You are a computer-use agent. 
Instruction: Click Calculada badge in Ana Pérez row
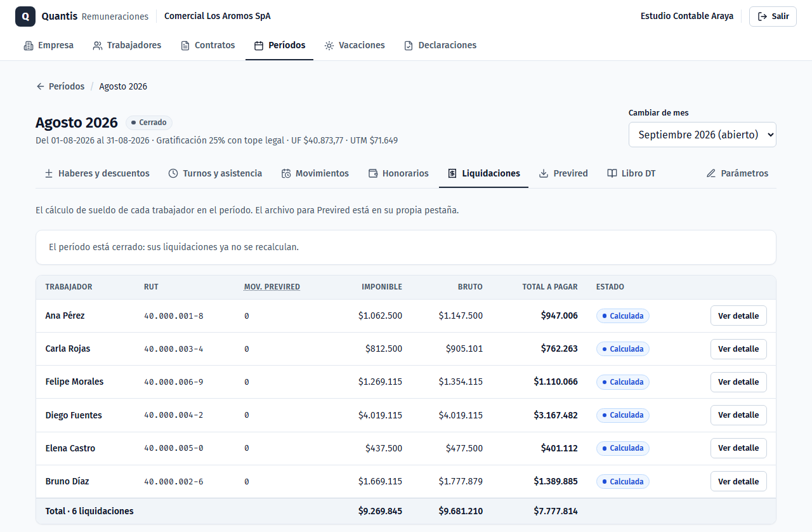pos(623,316)
